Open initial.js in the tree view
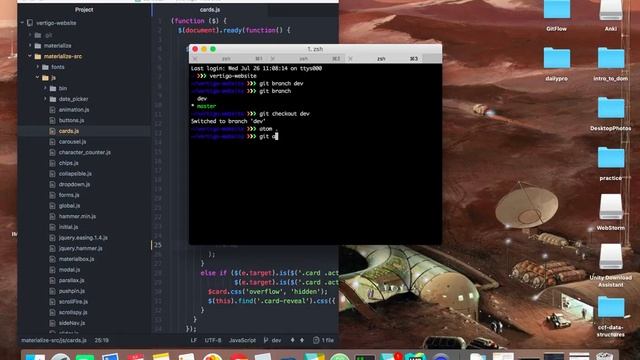The image size is (640, 360). 68,227
